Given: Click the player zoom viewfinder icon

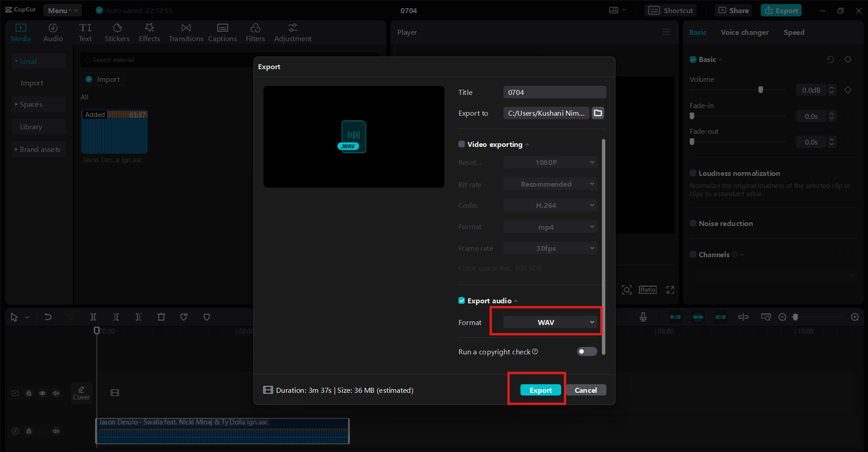Looking at the screenshot, I should click(627, 290).
